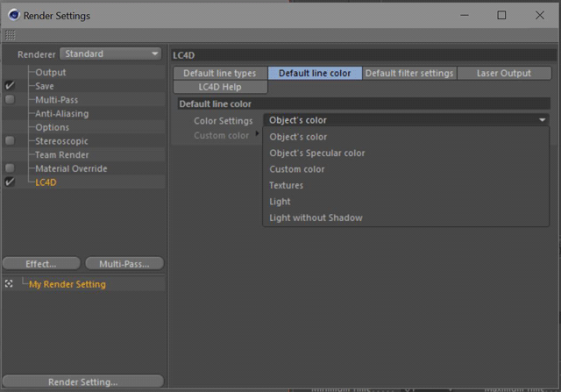Expand the Custom color disclosure arrow
The height and width of the screenshot is (392, 561).
pos(257,134)
